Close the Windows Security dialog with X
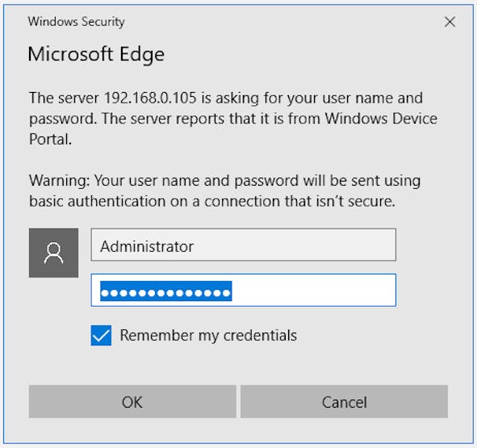Image resolution: width=477 pixels, height=448 pixels. (450, 22)
